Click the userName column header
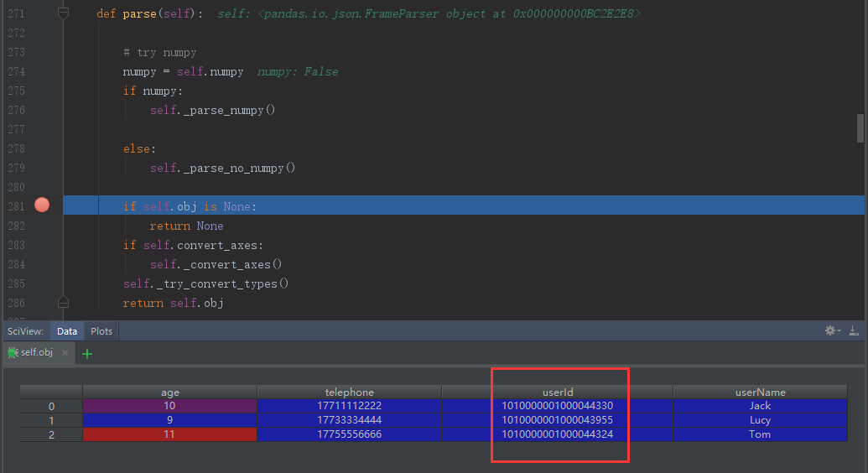 point(760,392)
